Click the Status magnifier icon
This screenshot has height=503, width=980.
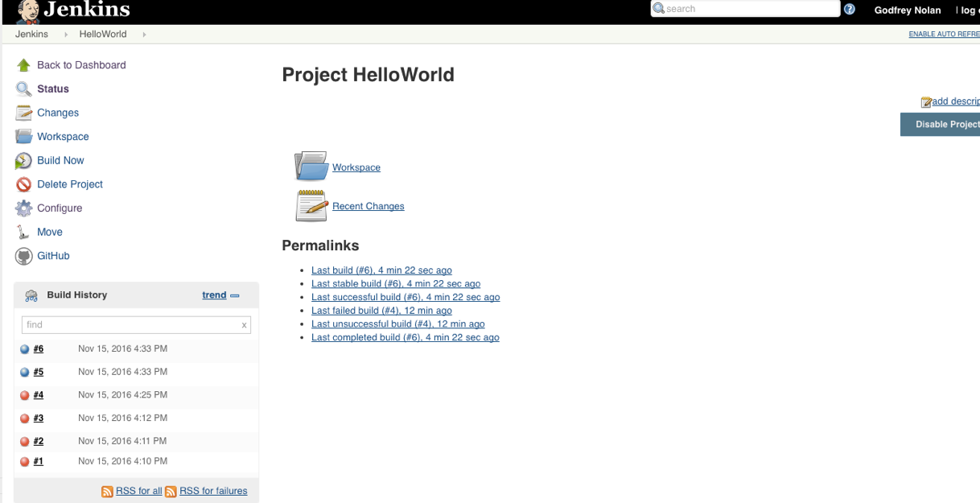(24, 89)
